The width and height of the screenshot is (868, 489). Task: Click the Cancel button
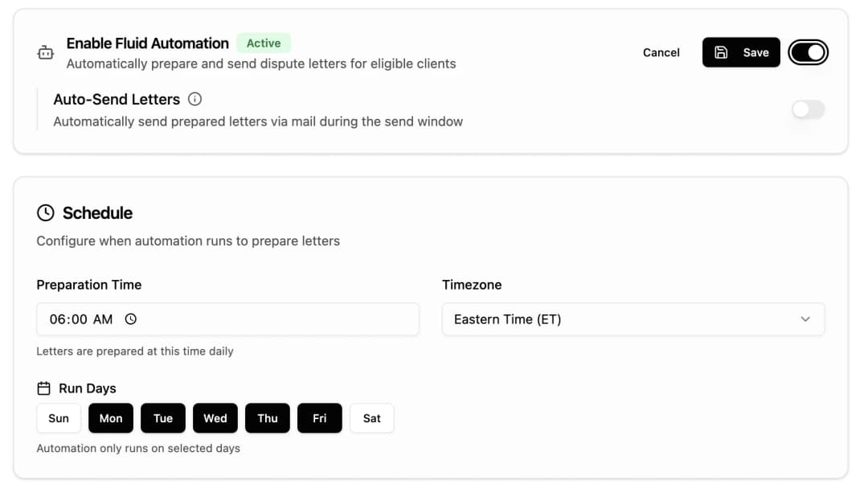[661, 52]
